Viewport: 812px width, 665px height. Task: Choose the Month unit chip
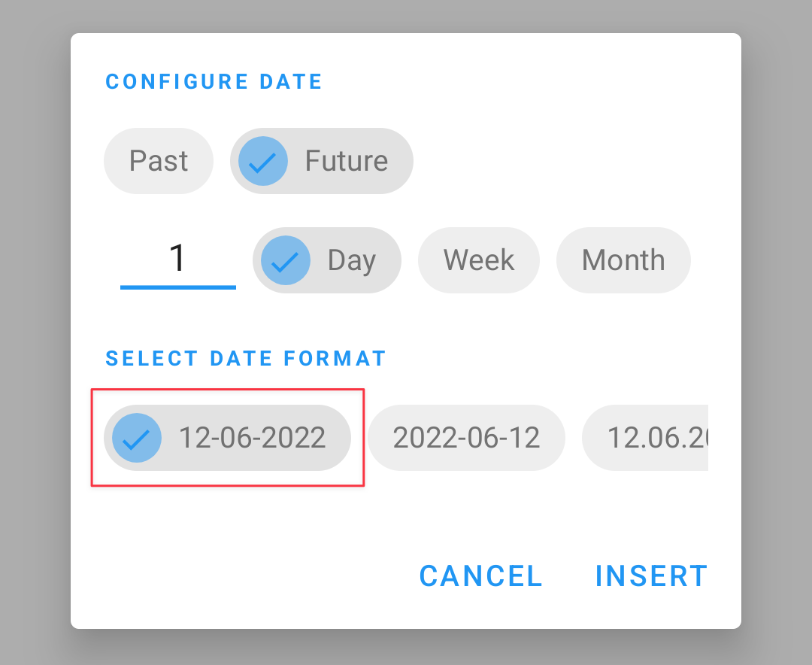tap(623, 260)
